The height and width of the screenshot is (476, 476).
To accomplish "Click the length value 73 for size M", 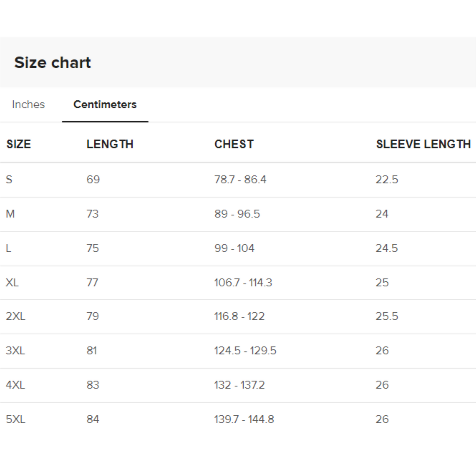I will [93, 214].
